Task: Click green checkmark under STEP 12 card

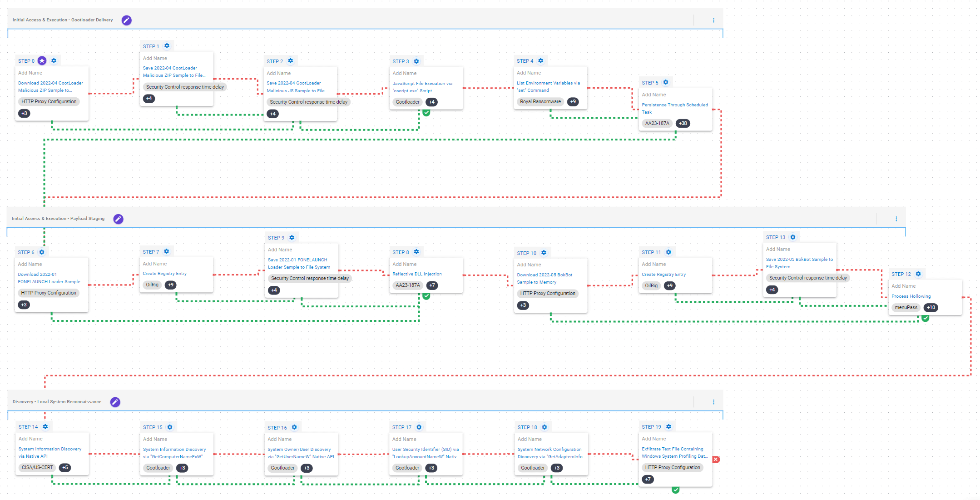Action: (925, 318)
